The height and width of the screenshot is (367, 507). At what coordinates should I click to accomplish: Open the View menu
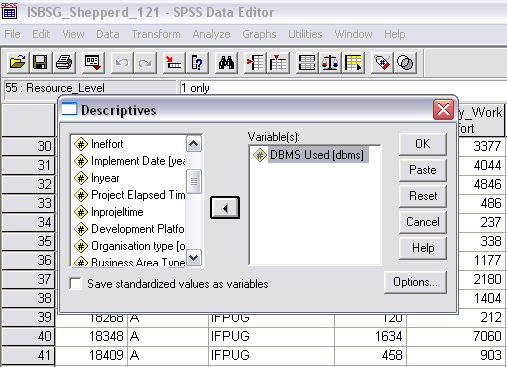click(73, 34)
